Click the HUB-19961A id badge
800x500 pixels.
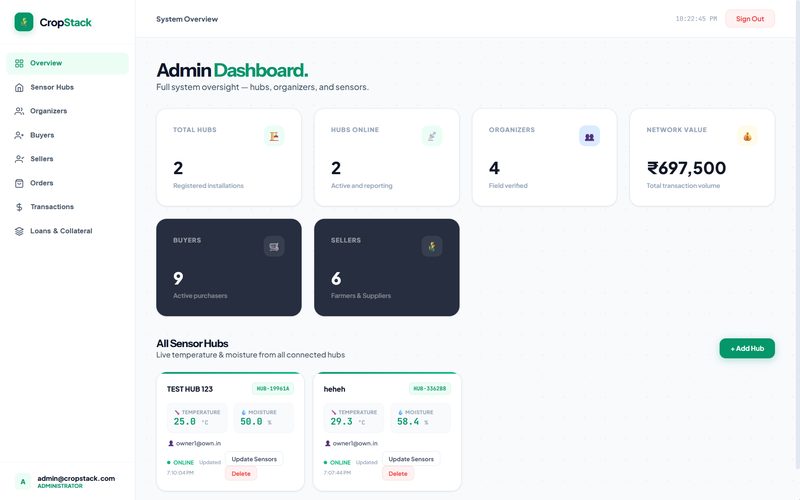(273, 389)
